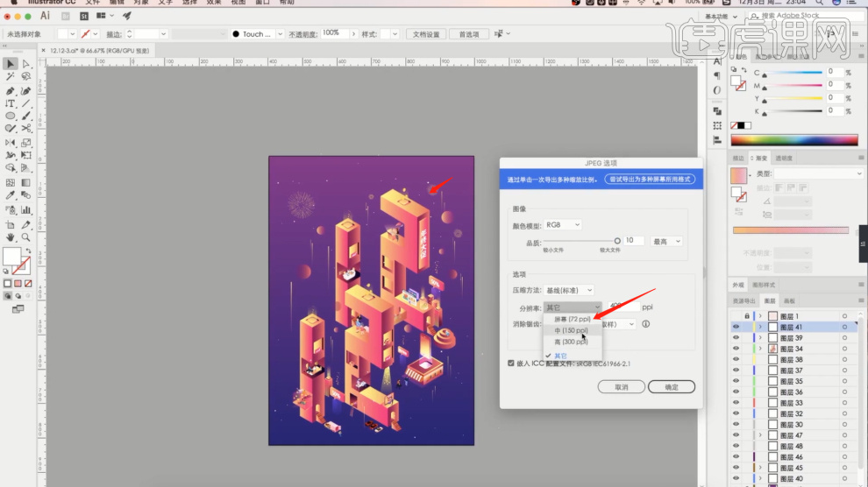The height and width of the screenshot is (487, 868).
Task: Click the CMYK color spectrum bar
Action: tap(793, 140)
